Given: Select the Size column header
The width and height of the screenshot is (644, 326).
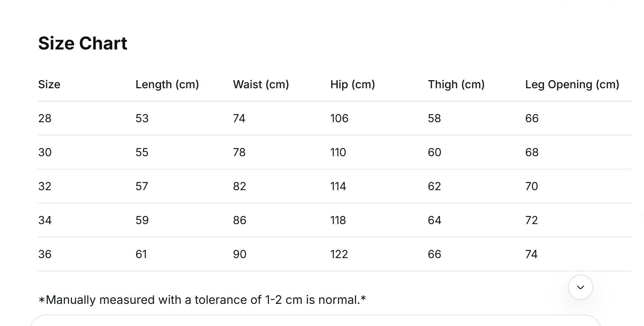Looking at the screenshot, I should pos(49,85).
